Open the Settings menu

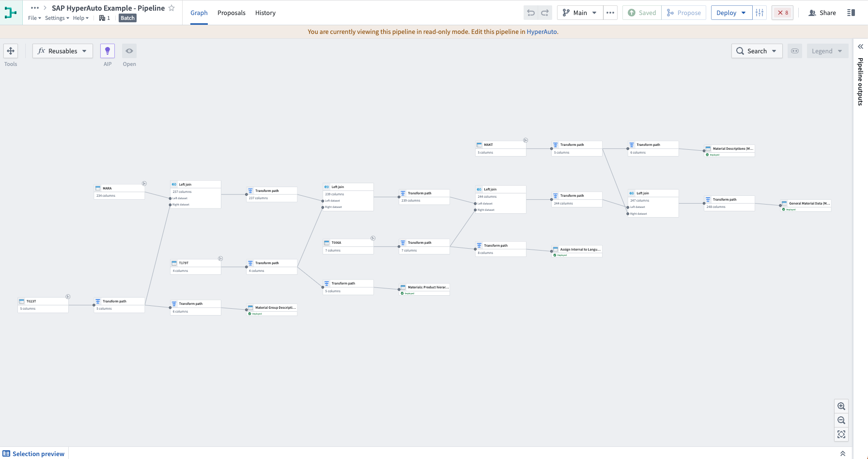(x=57, y=18)
